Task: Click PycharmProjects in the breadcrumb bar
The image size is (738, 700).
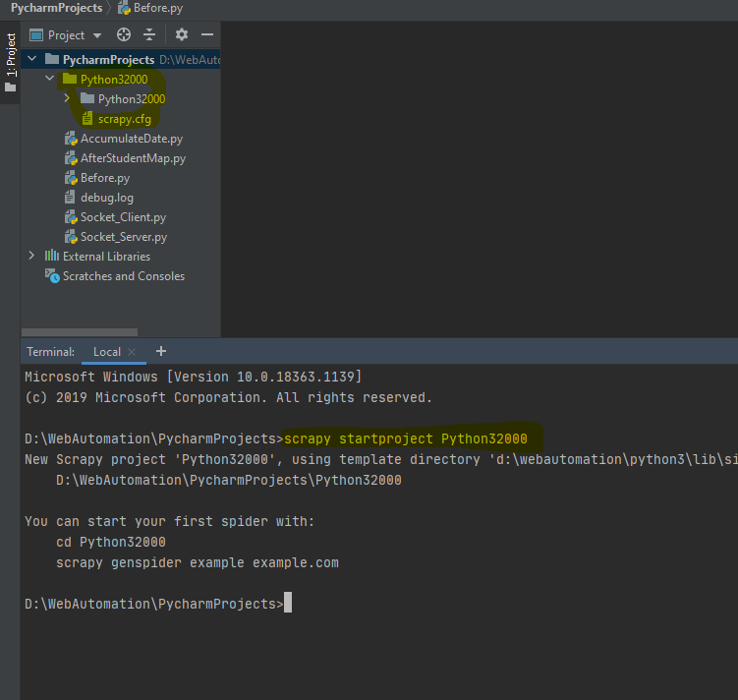Action: [x=56, y=8]
